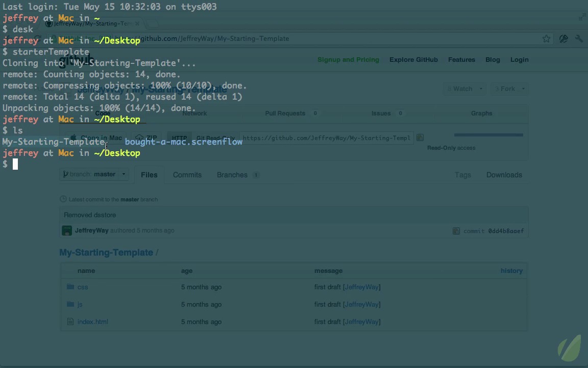Bookmark page with the star icon in browser
The image size is (588, 368).
546,39
